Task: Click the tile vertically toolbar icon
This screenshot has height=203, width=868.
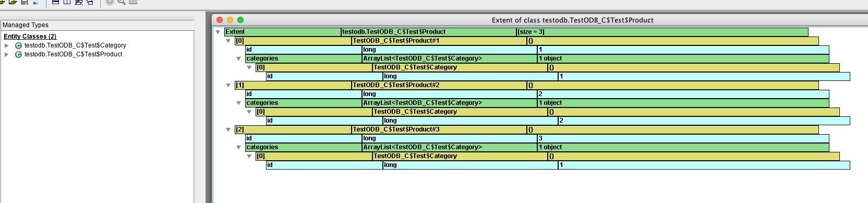Action: [67, 2]
